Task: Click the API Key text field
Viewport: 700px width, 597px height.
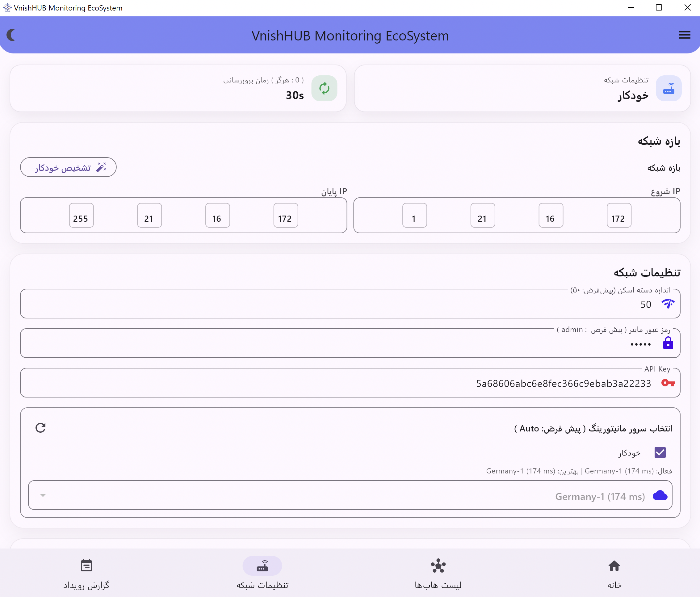Action: click(x=350, y=383)
